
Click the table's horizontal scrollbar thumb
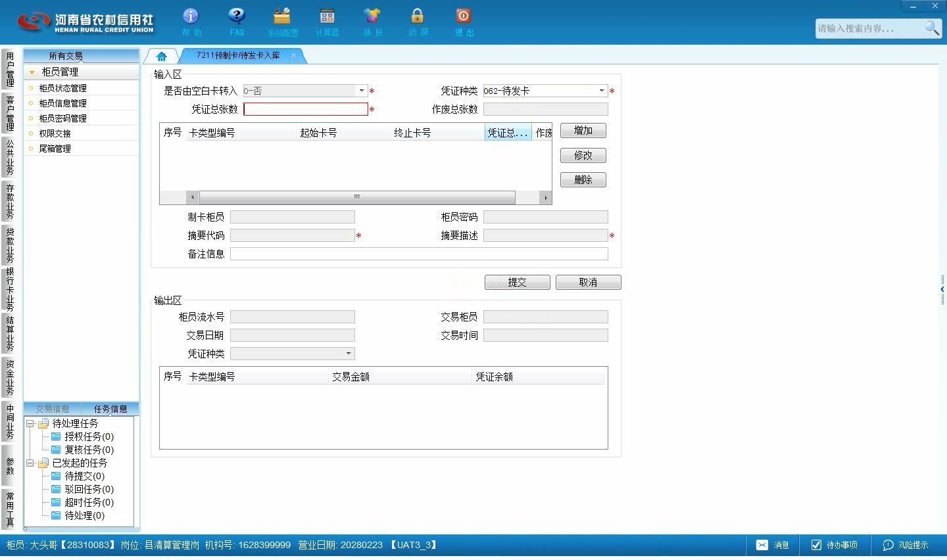pos(357,197)
